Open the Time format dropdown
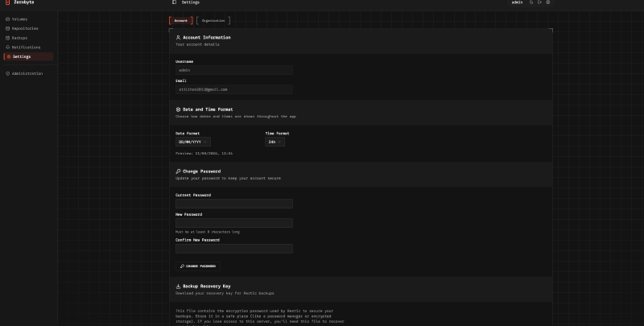The width and height of the screenshot is (644, 326). 275,142
